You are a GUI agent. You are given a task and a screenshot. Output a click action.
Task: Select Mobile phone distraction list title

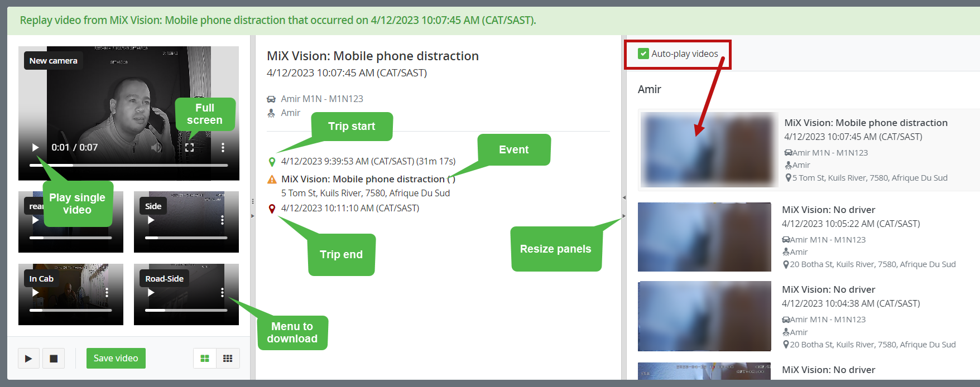coord(866,123)
